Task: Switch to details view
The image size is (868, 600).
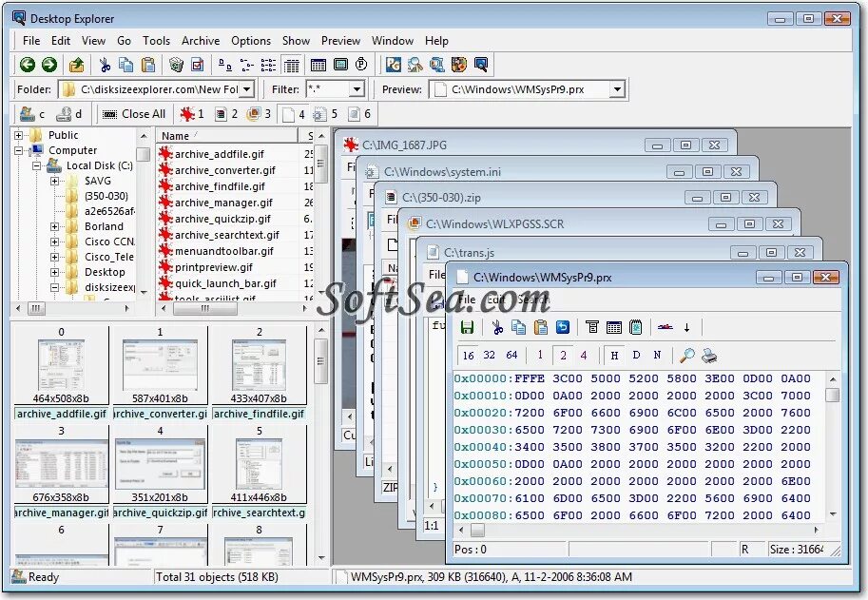Action: pos(291,65)
